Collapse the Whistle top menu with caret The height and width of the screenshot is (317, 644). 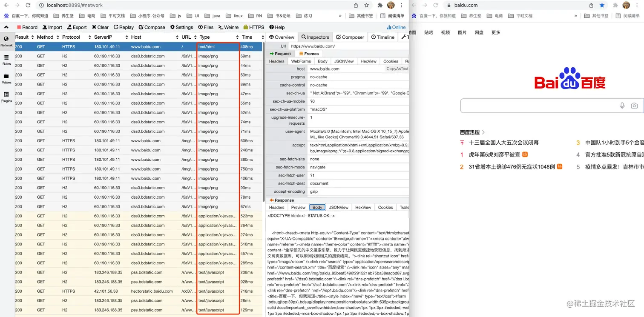[x=6, y=27]
